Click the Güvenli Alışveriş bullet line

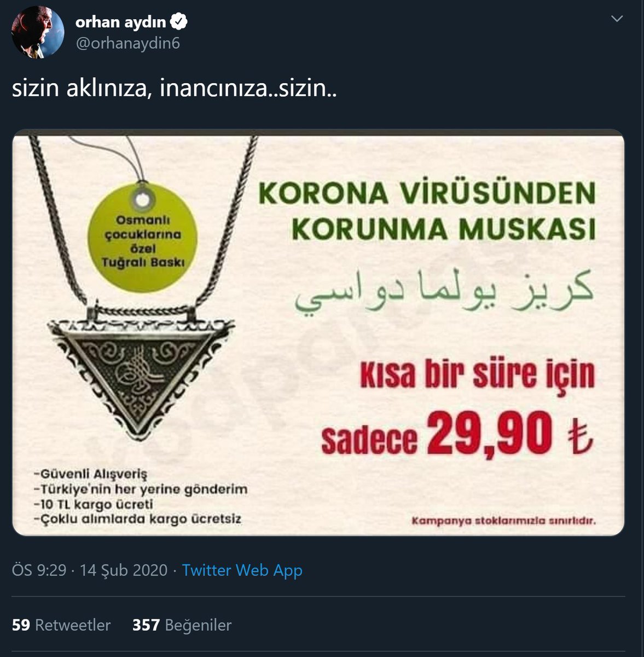pyautogui.click(x=90, y=474)
